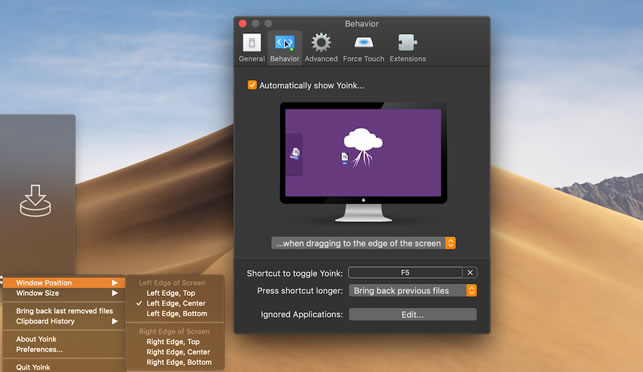The image size is (643, 372).
Task: Select the Behavior preferences icon
Action: [285, 43]
